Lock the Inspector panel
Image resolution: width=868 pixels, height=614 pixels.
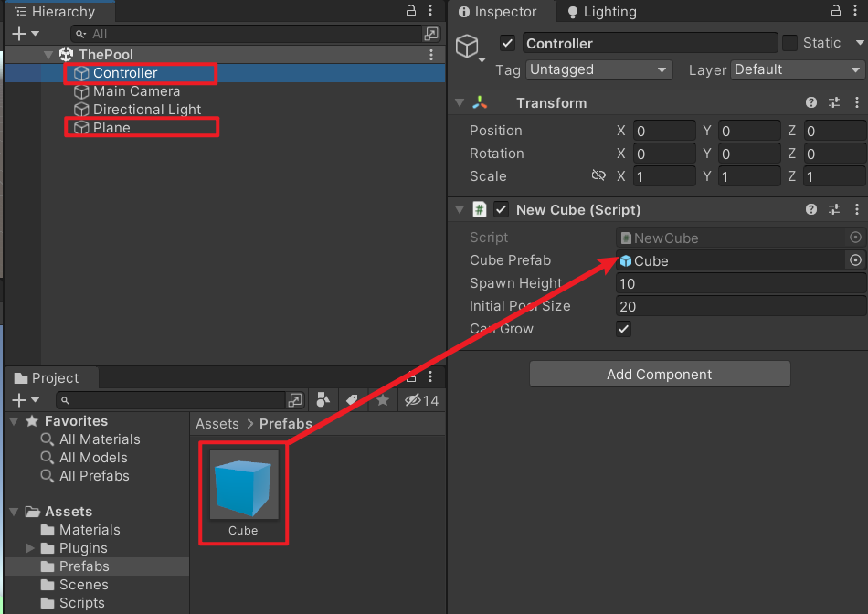[x=836, y=10]
